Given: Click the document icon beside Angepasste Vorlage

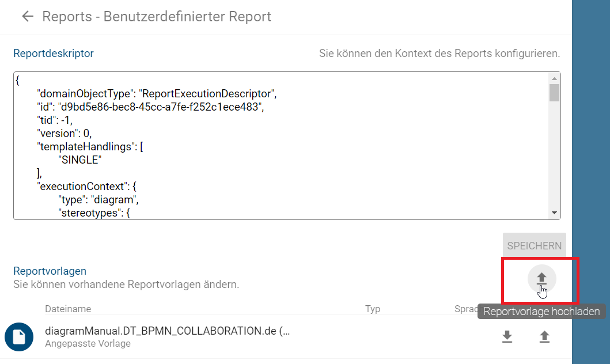Looking at the screenshot, I should 19,337.
